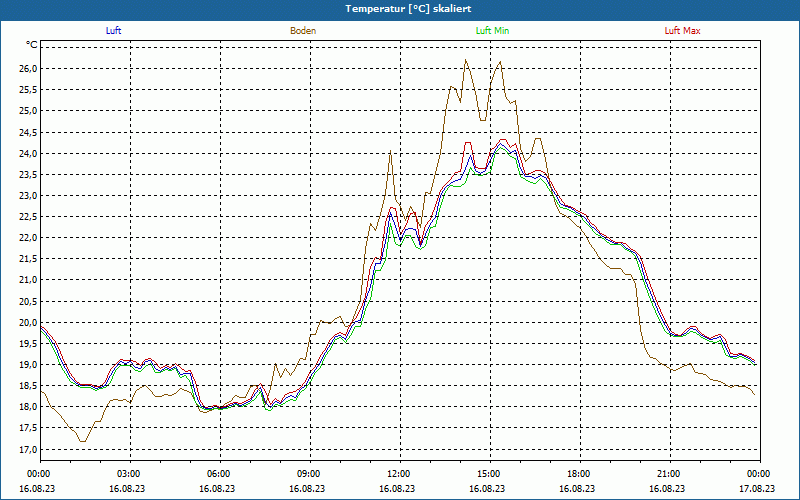Click the blue 'Luft' legend label
Viewport: 800px width, 500px height.
(x=113, y=31)
